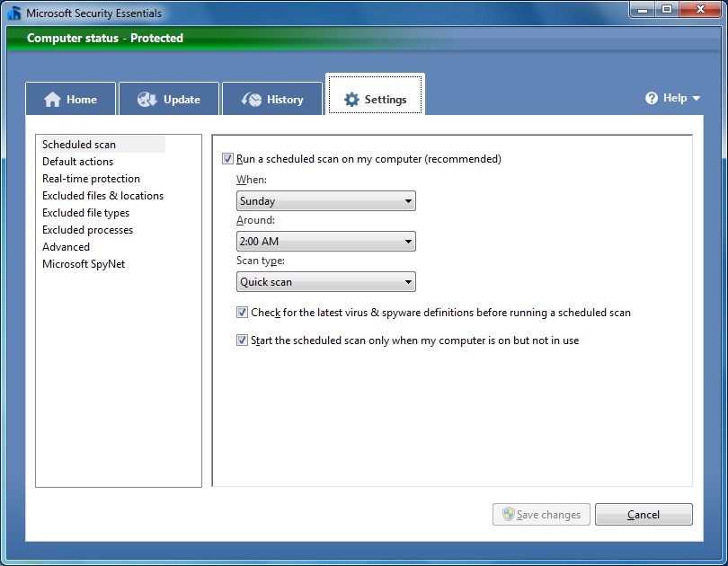Minimize the Security Essentials window
The height and width of the screenshot is (566, 728).
click(643, 9)
